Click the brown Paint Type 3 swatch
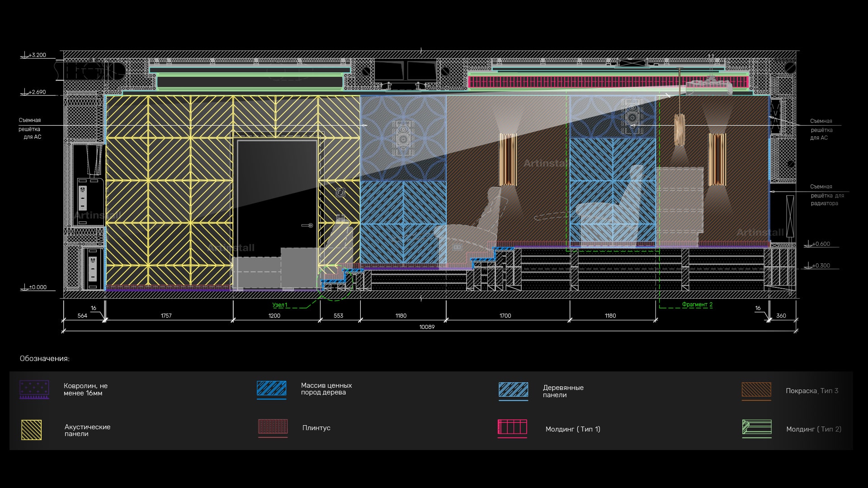This screenshot has width=868, height=488. [x=756, y=390]
